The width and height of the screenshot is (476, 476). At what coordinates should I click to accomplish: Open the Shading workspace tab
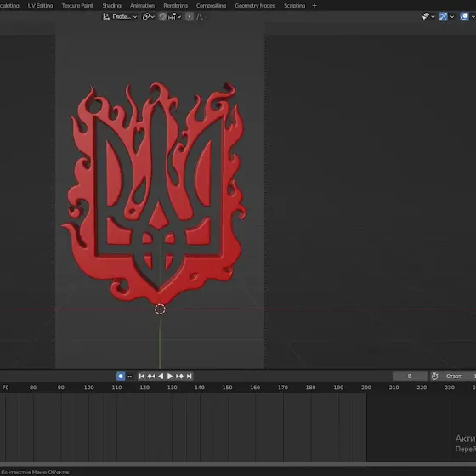[111, 6]
